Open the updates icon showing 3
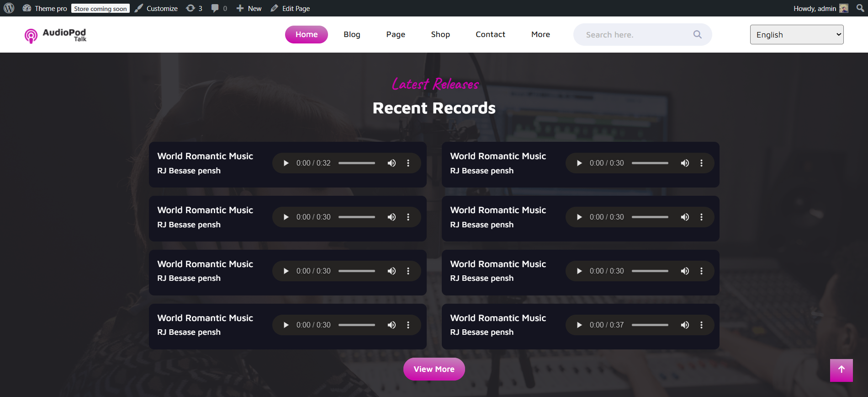This screenshot has height=397, width=868. pyautogui.click(x=194, y=8)
